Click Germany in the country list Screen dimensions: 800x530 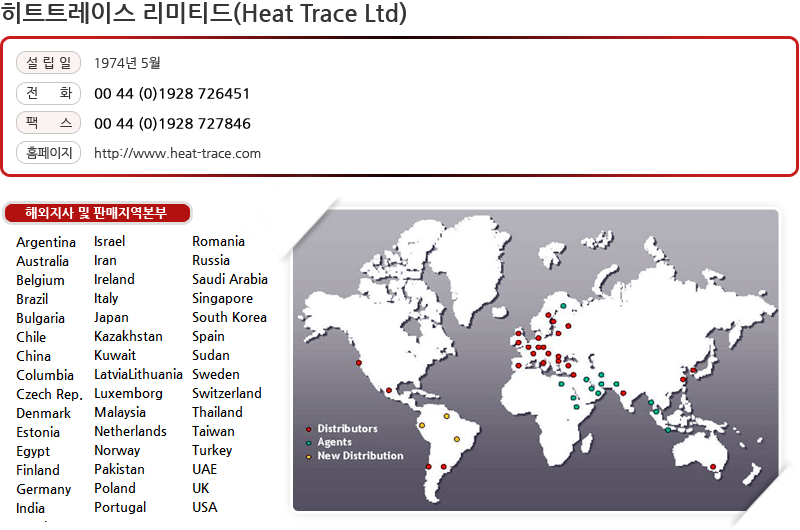click(x=44, y=489)
